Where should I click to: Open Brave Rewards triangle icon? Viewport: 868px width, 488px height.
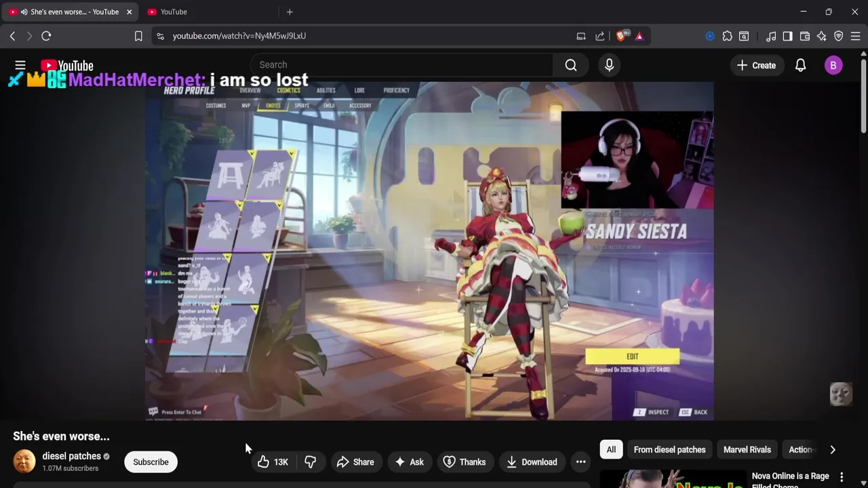(639, 36)
